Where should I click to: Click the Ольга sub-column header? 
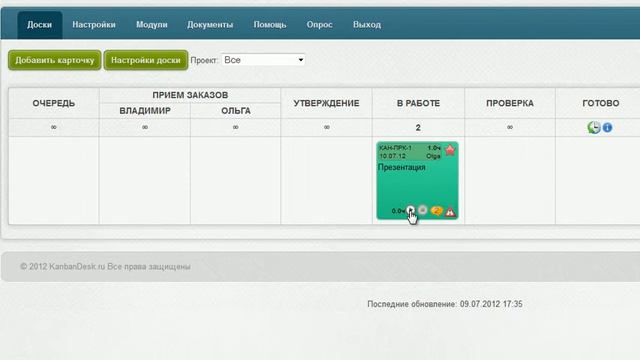tap(236, 111)
